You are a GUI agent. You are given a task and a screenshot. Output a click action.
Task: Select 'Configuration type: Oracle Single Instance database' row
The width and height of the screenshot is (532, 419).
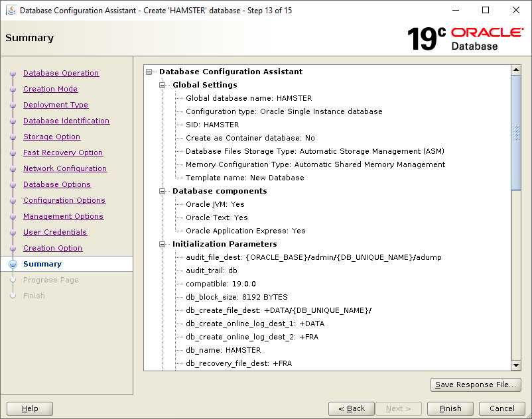point(284,111)
